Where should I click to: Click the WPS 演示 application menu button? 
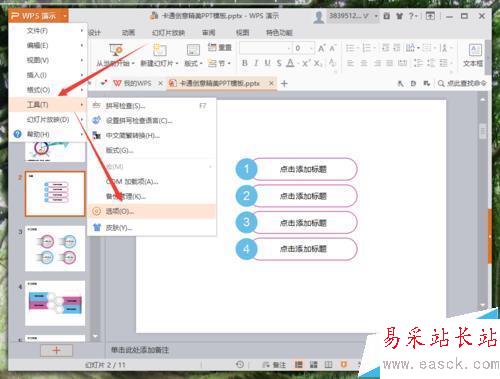[34, 16]
